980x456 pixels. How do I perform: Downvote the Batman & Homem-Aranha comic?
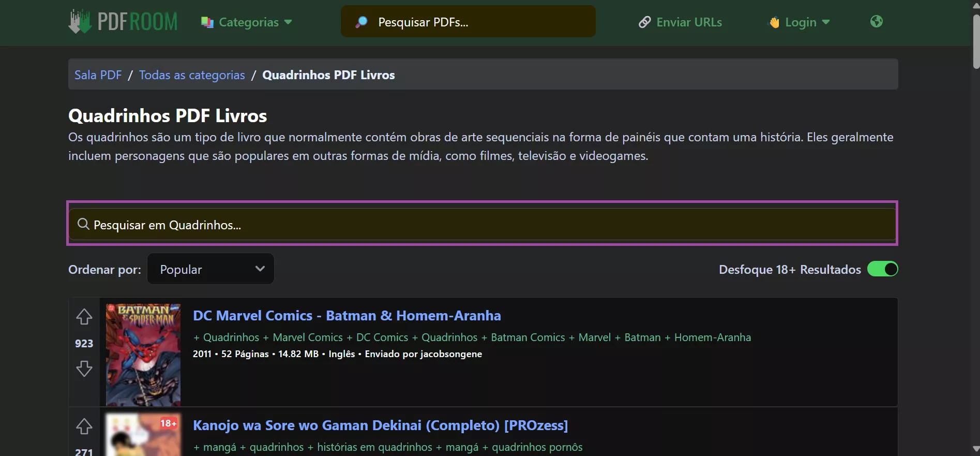coord(84,369)
